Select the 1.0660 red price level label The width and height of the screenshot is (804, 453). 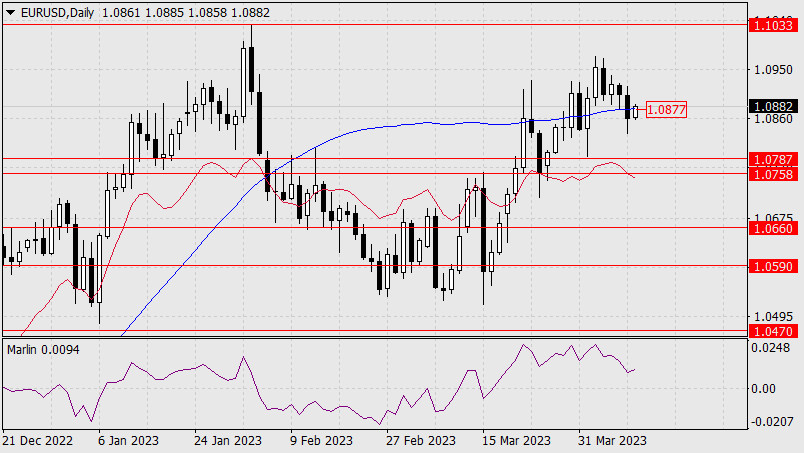(x=773, y=228)
